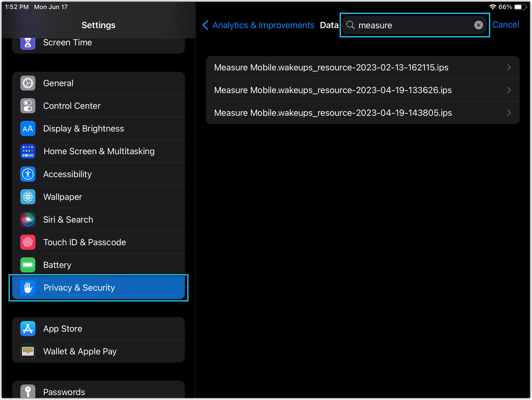Click the Siri & Search orb icon
The width and height of the screenshot is (532, 400).
28,219
